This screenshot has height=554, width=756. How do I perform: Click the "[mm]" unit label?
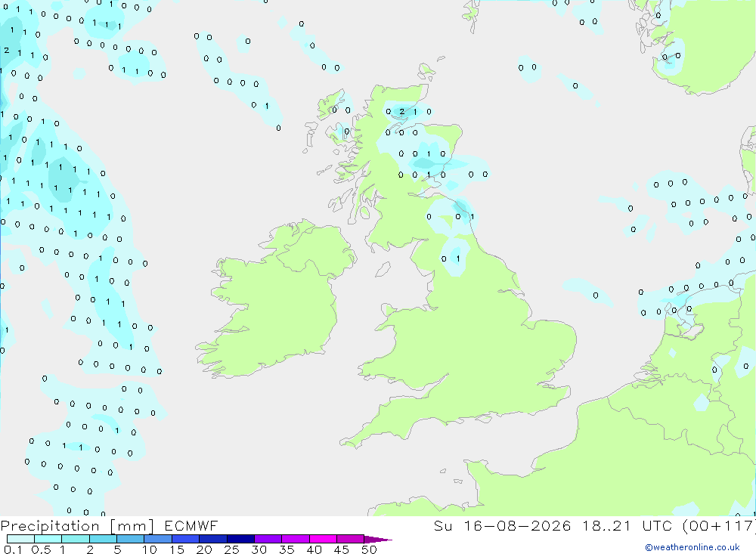click(132, 526)
